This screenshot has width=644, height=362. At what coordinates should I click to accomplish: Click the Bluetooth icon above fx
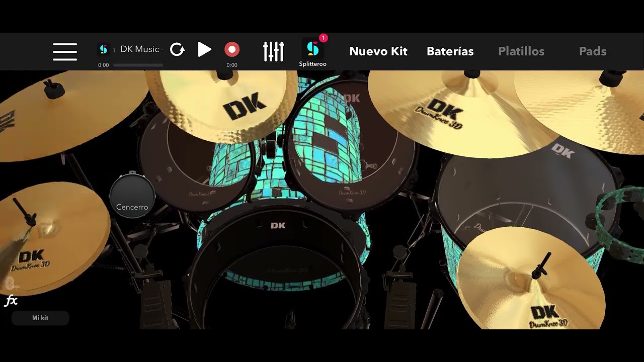click(10, 284)
